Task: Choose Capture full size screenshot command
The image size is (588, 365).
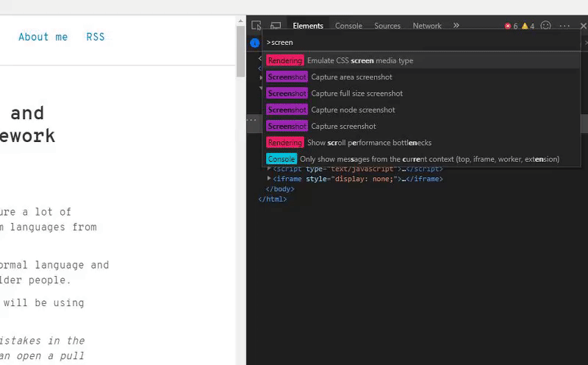Action: [421, 93]
